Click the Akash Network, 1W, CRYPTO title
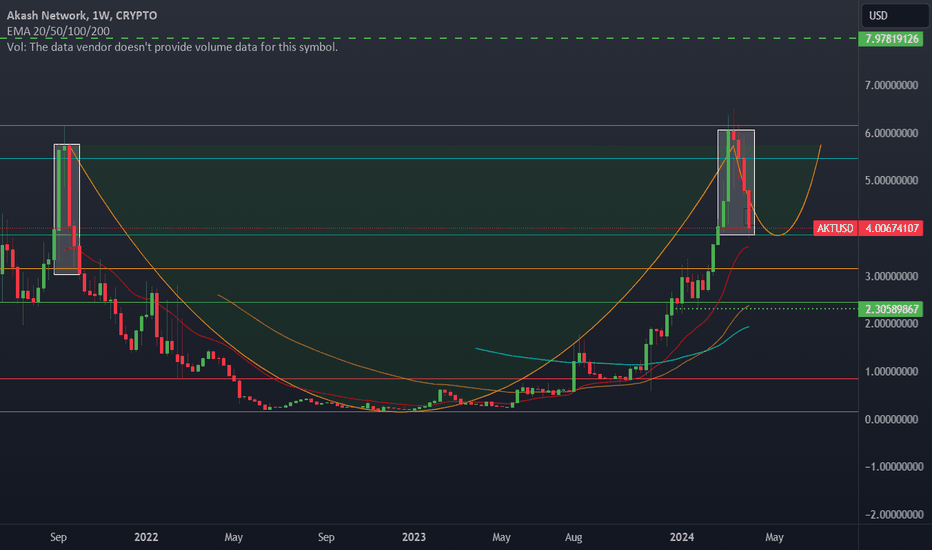The height and width of the screenshot is (550, 932). [x=82, y=15]
